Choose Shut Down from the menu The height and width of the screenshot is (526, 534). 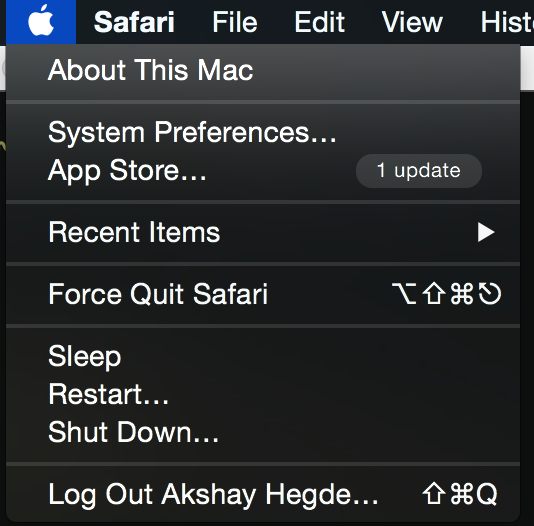263,432
